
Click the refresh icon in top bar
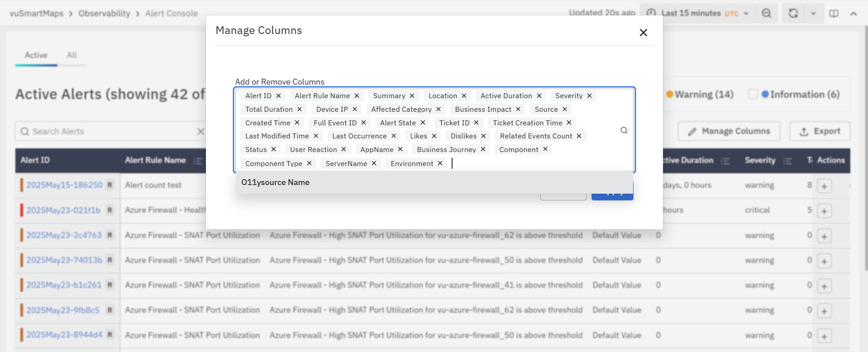(793, 13)
